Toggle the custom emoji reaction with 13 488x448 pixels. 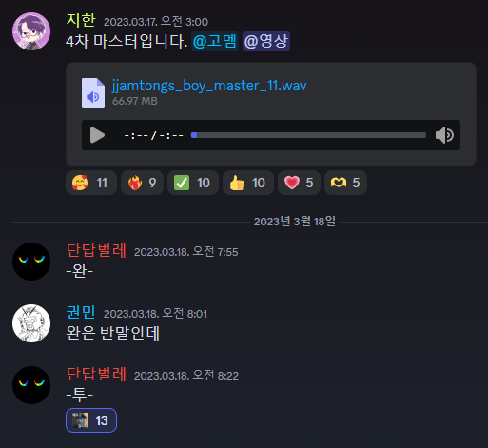(91, 420)
